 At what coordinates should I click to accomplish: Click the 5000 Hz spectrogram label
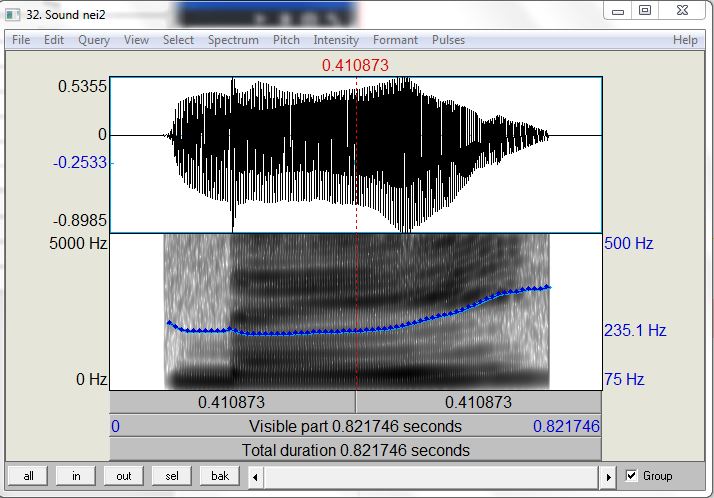[x=78, y=244]
